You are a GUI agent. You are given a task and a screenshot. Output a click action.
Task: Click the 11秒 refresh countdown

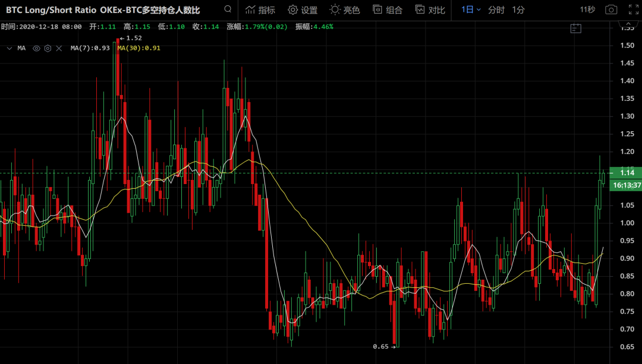click(587, 10)
